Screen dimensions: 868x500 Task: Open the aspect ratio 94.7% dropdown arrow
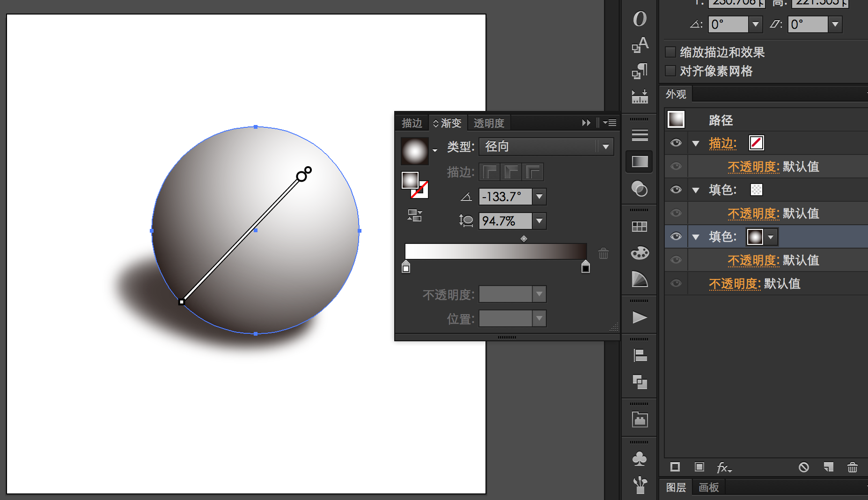539,221
